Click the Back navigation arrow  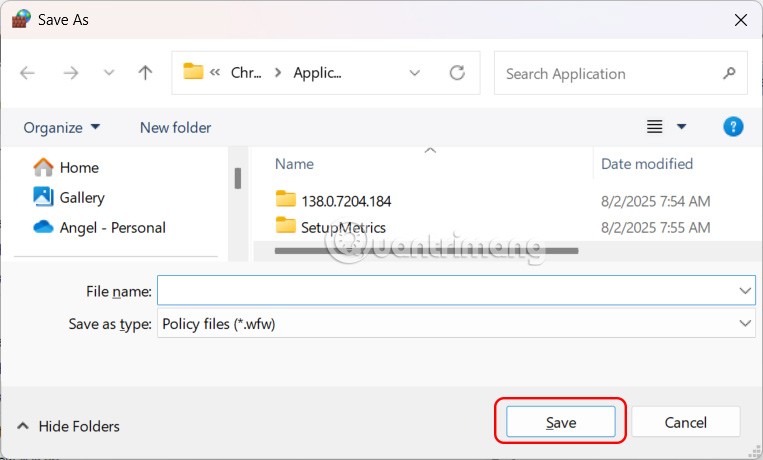pos(28,73)
